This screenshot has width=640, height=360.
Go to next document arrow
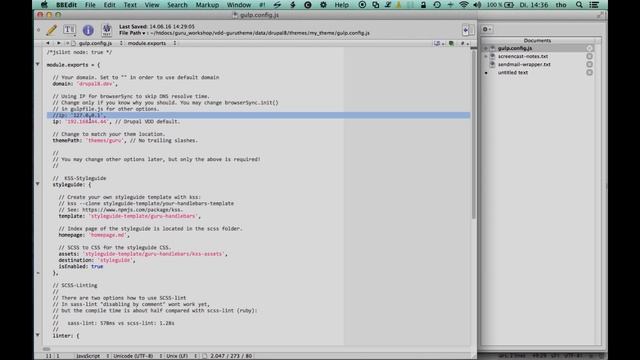point(58,43)
